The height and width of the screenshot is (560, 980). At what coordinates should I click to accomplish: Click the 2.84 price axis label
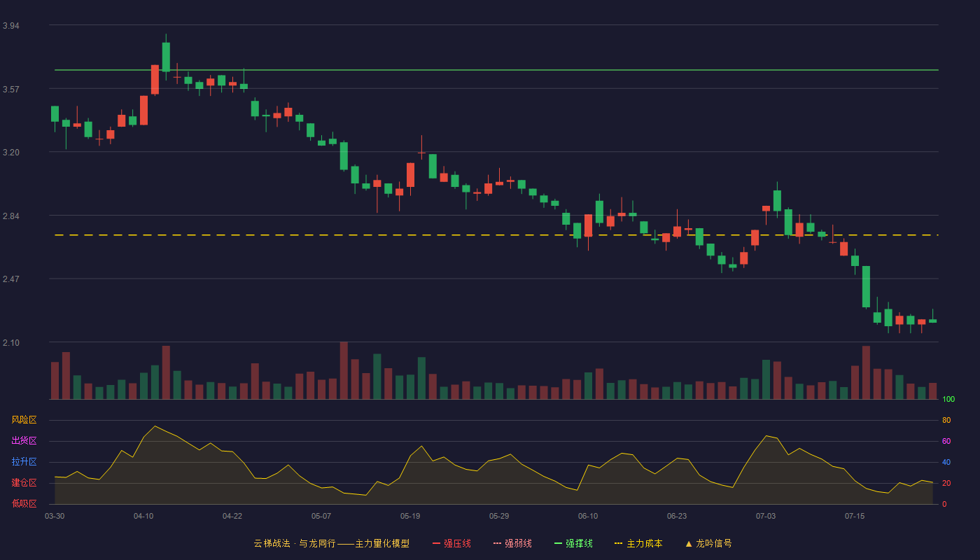11,216
